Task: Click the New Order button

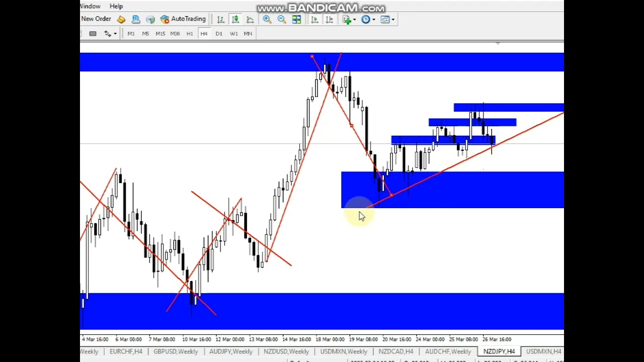Action: 96,19
